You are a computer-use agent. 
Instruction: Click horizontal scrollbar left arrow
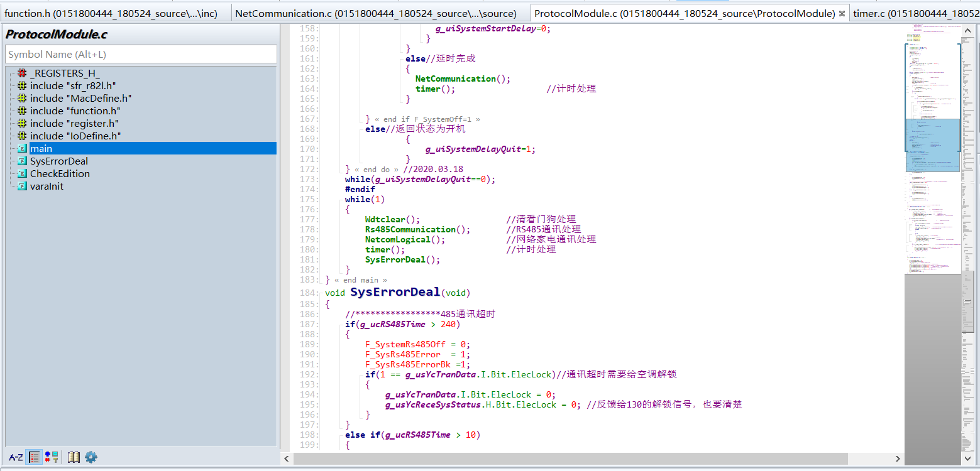[x=286, y=459]
